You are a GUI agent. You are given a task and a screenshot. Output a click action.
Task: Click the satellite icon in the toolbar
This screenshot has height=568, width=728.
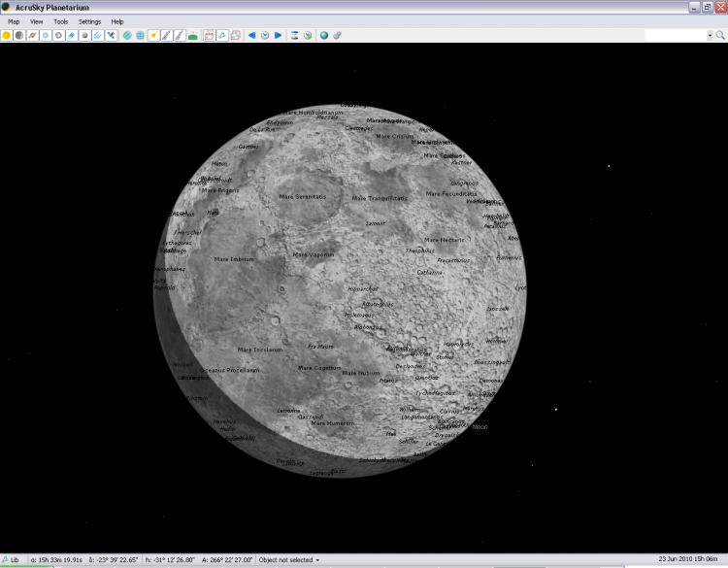111,35
